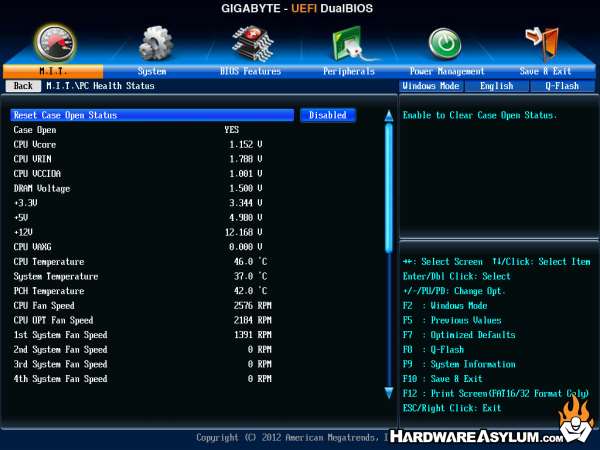Select the CPU OPT Fan Speed row
Screen dimensions: 600x450
pyautogui.click(x=142, y=320)
